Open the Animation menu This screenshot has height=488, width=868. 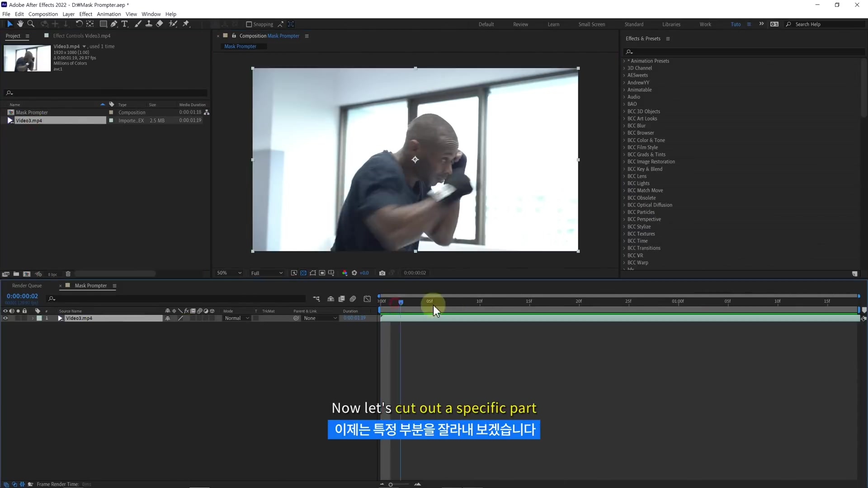pos(108,14)
